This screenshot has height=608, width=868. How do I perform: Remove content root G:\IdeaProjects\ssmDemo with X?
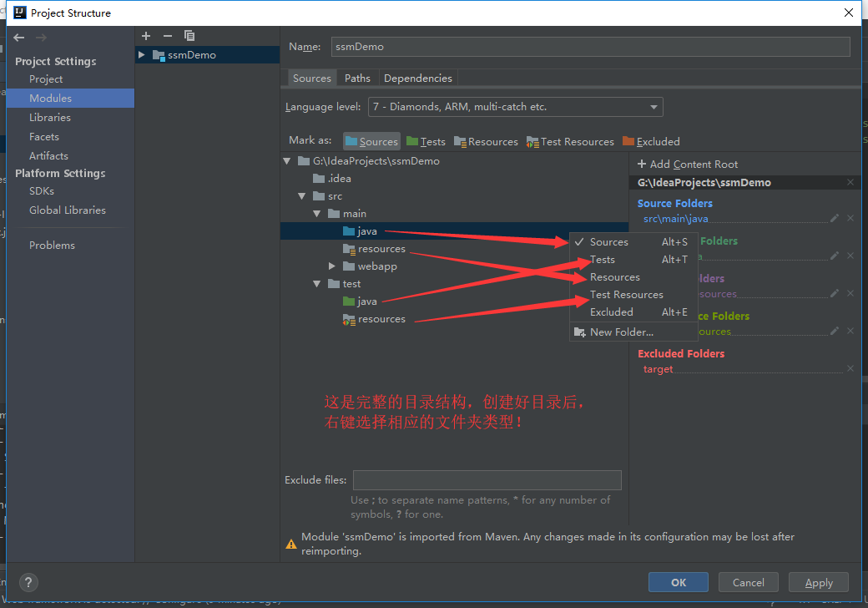pyautogui.click(x=850, y=182)
